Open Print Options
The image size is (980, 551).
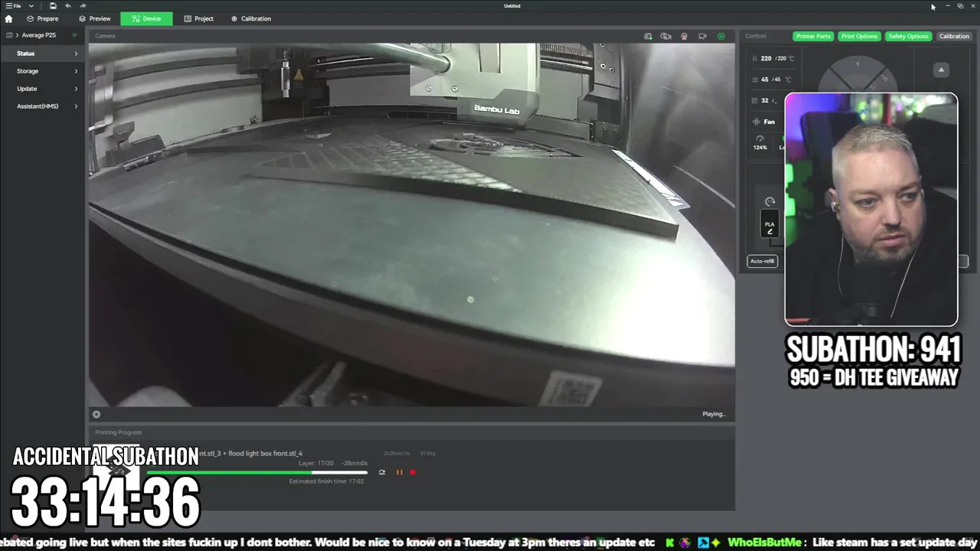[x=859, y=36]
